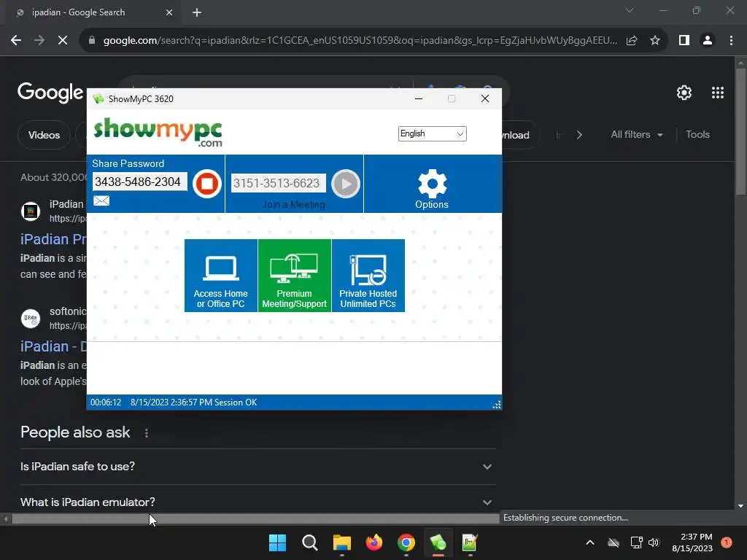Expand 'What is iPadian emulator?'
747x560 pixels.
point(258,502)
